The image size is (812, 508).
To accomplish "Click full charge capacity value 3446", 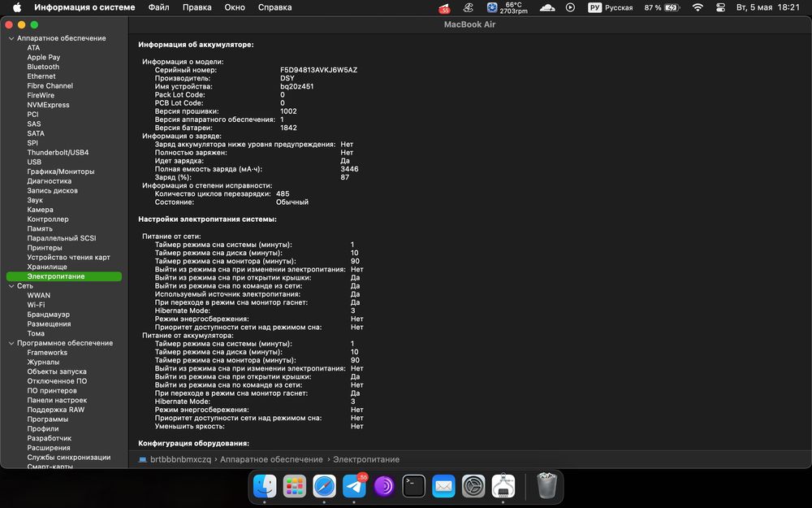I will [349, 169].
